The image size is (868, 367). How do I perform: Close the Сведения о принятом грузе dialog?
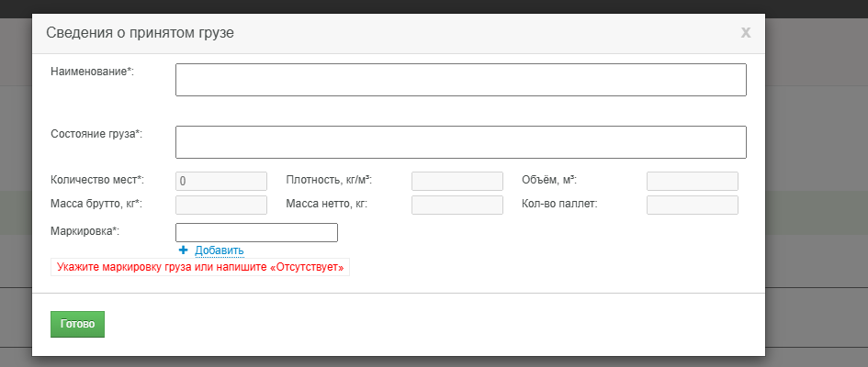pos(746,32)
